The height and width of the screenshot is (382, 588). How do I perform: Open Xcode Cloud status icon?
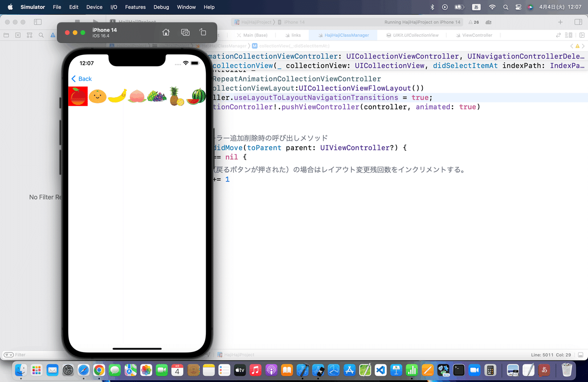point(490,22)
